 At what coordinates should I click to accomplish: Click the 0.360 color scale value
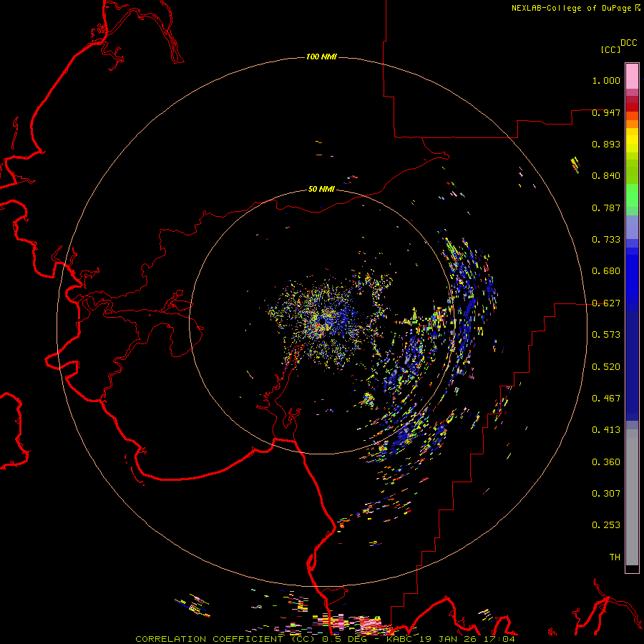pyautogui.click(x=606, y=462)
